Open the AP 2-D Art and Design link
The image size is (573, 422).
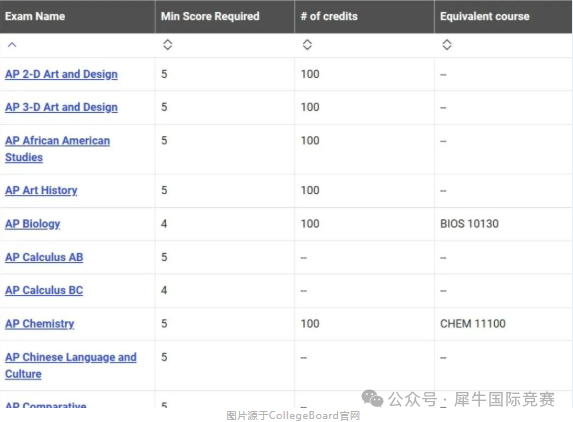[x=61, y=74]
